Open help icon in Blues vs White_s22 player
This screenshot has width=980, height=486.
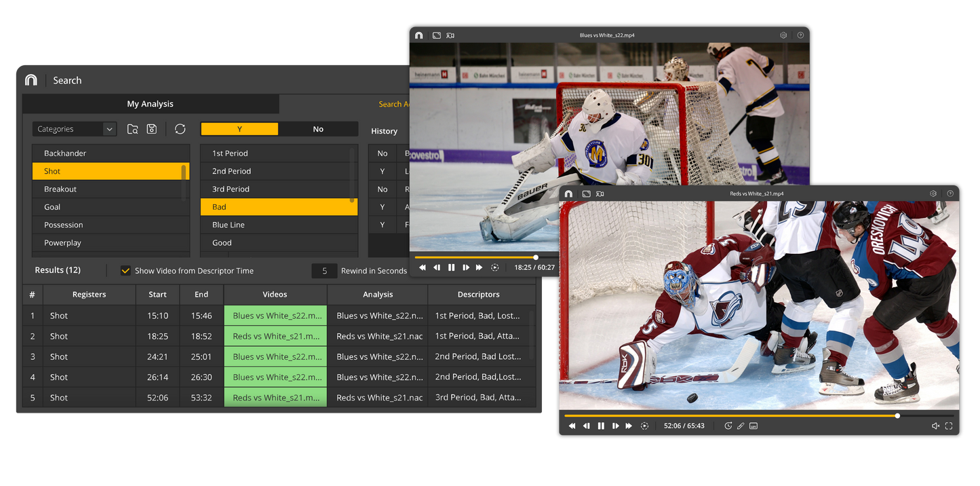click(800, 35)
